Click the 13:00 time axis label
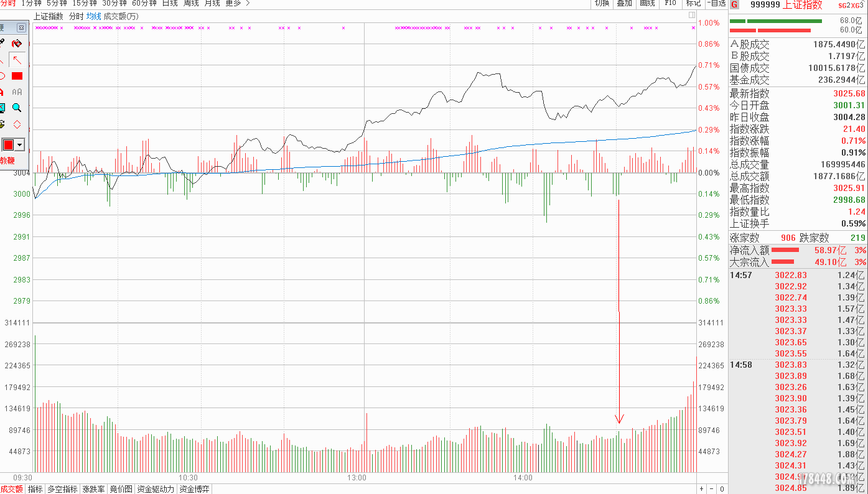868x494 pixels. tap(357, 478)
